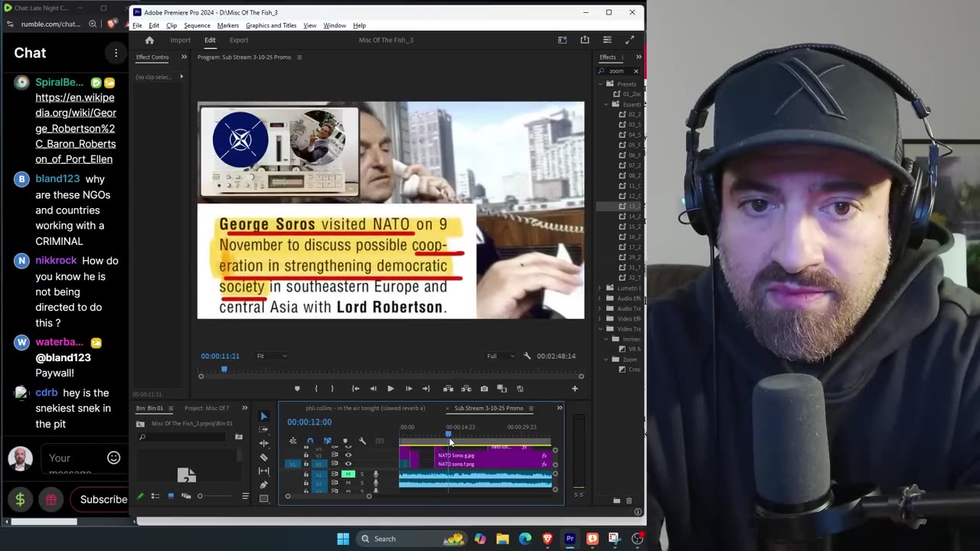Expand the Lumetri Presets folder
This screenshot has width=980, height=551.
[x=600, y=288]
